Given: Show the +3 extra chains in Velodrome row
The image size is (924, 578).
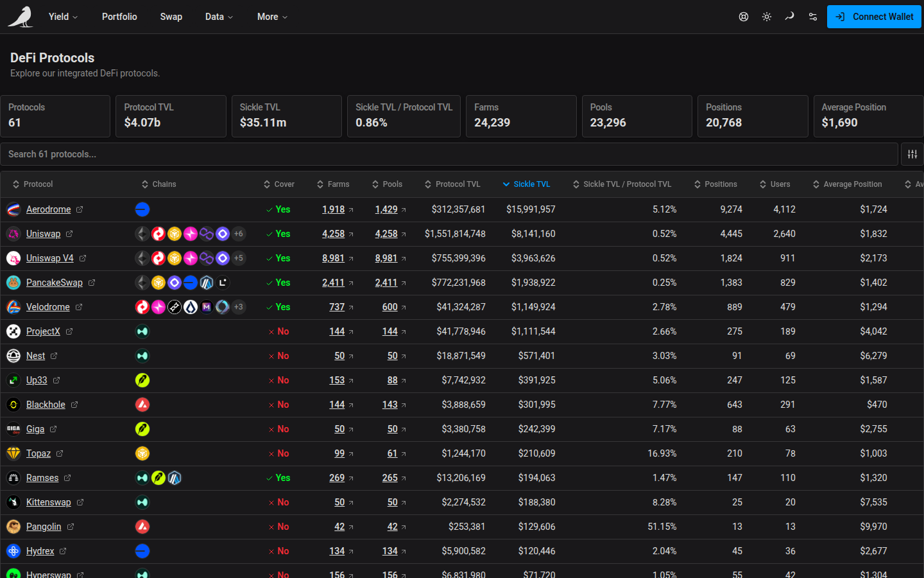Looking at the screenshot, I should click(239, 307).
